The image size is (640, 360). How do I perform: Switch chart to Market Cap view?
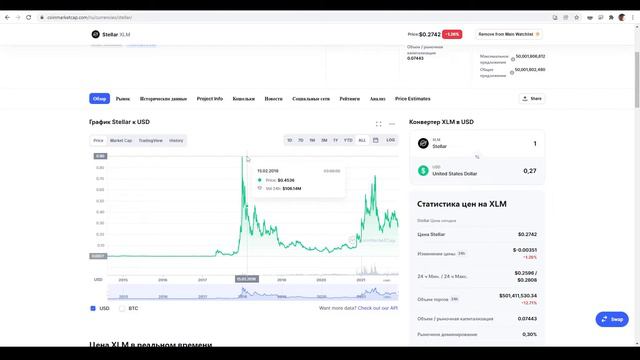[x=121, y=140]
